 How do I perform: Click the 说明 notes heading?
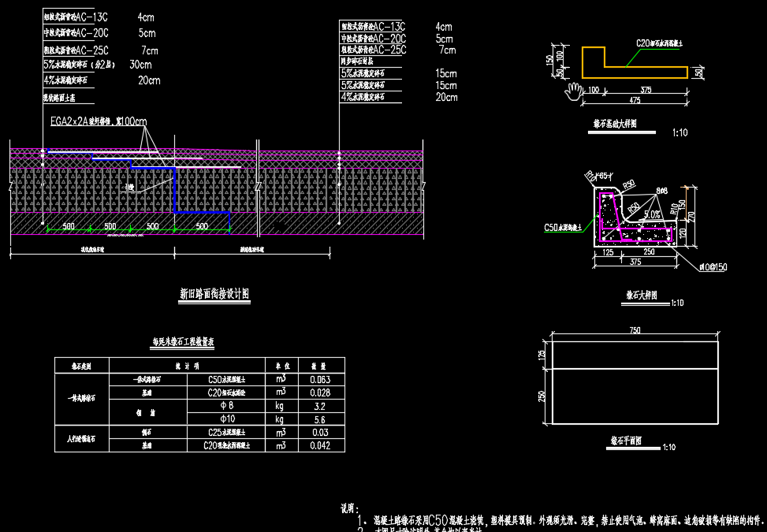350,509
